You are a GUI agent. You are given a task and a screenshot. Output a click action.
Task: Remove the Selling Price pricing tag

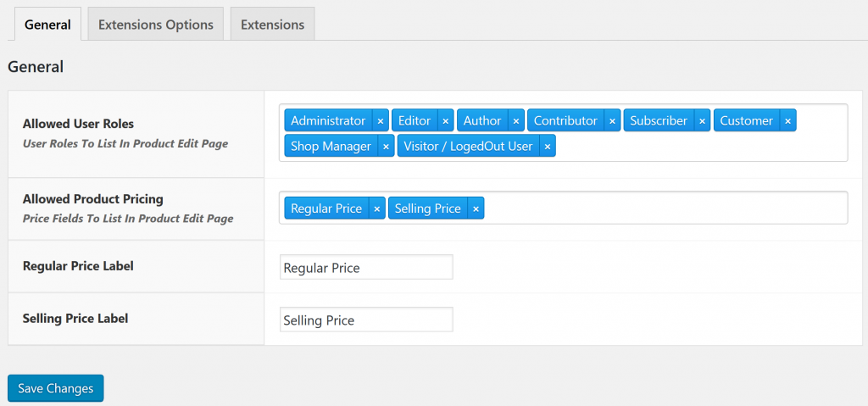pos(476,209)
